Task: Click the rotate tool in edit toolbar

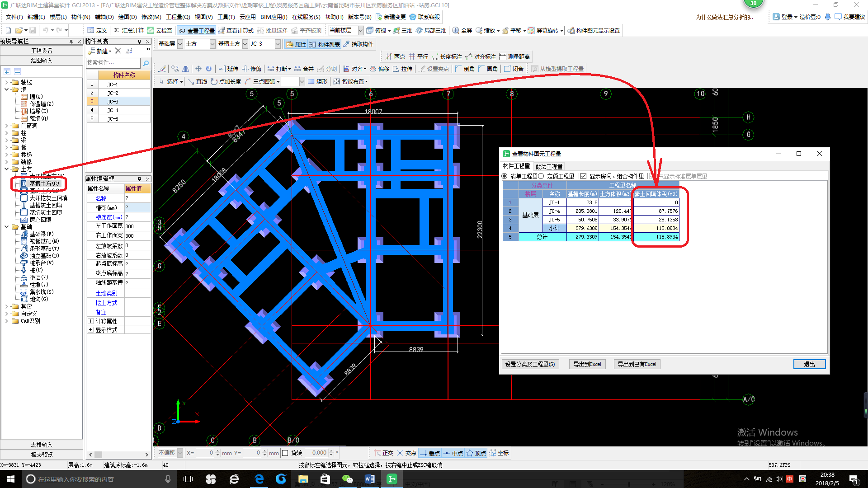Action: click(208, 69)
